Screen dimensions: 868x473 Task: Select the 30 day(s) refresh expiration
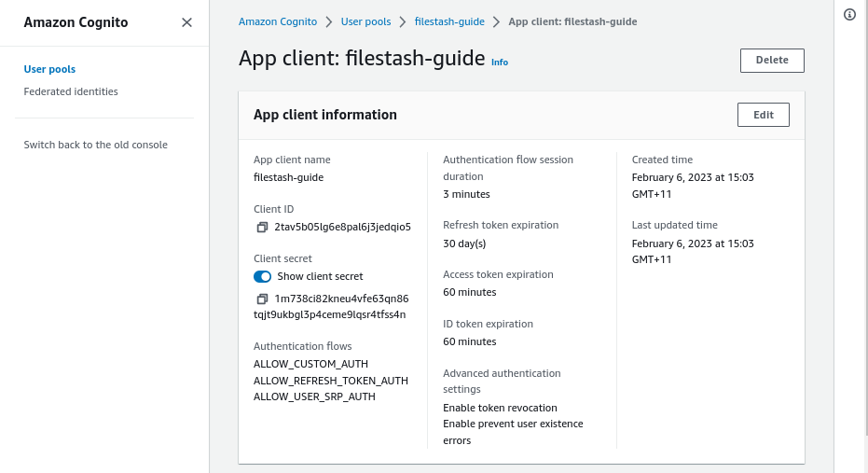(x=464, y=243)
